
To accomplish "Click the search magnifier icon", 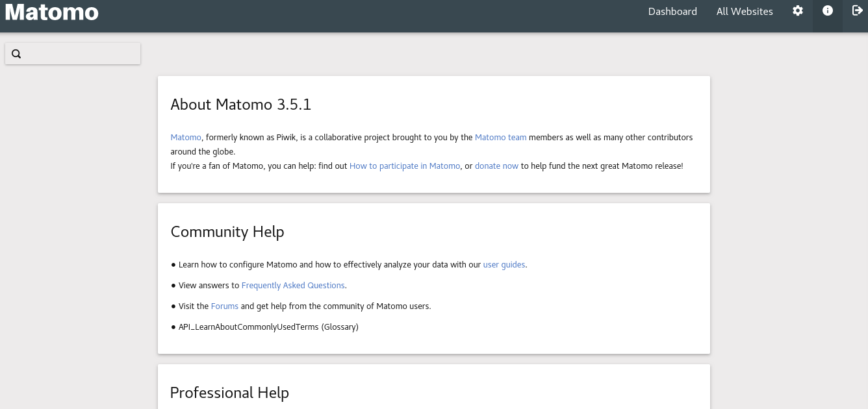I will click(x=17, y=54).
